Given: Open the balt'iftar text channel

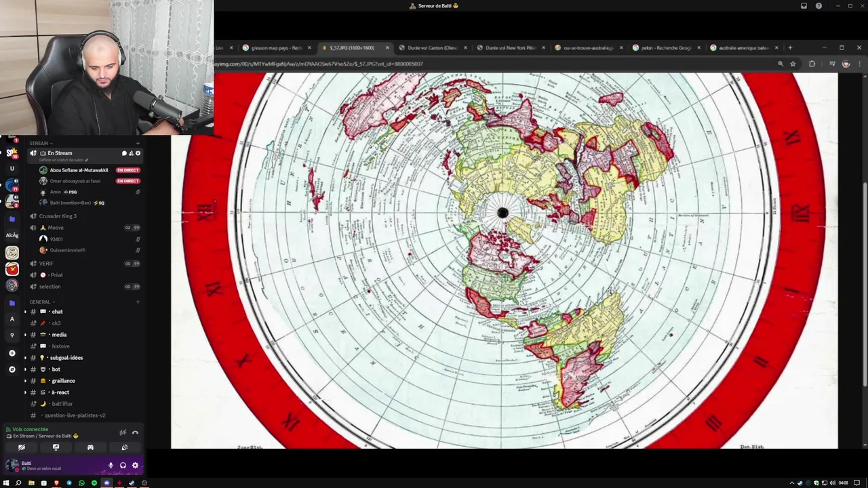Looking at the screenshot, I should [85, 404].
